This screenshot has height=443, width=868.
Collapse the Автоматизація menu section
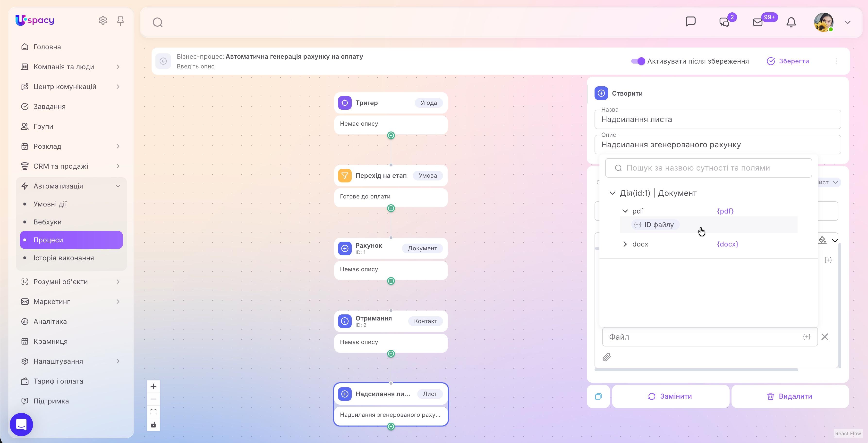[x=118, y=186]
